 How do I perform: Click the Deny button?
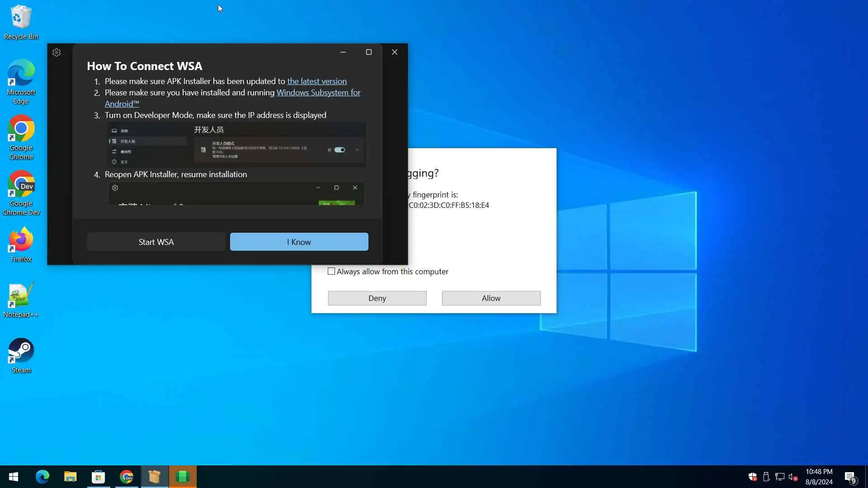tap(377, 298)
